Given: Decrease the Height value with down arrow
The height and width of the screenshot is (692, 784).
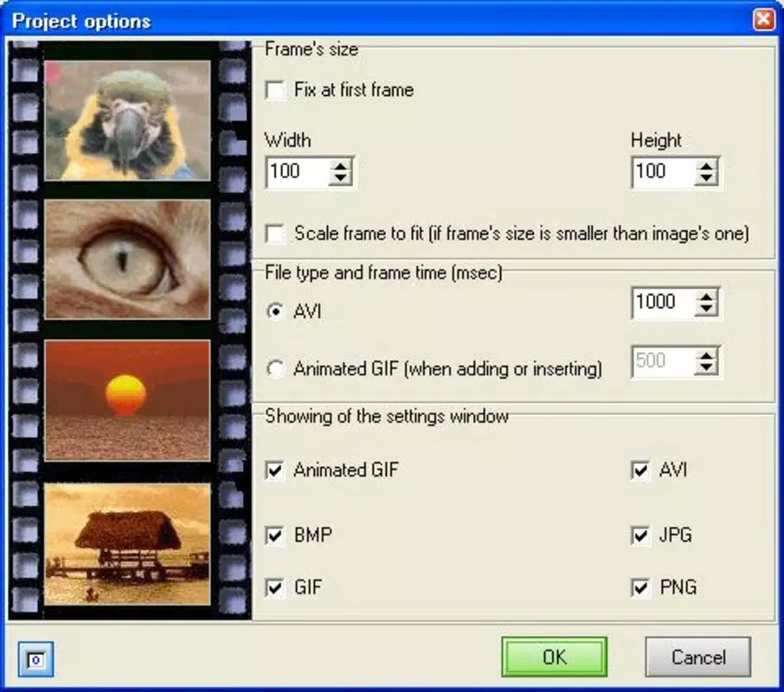Looking at the screenshot, I should tap(706, 179).
